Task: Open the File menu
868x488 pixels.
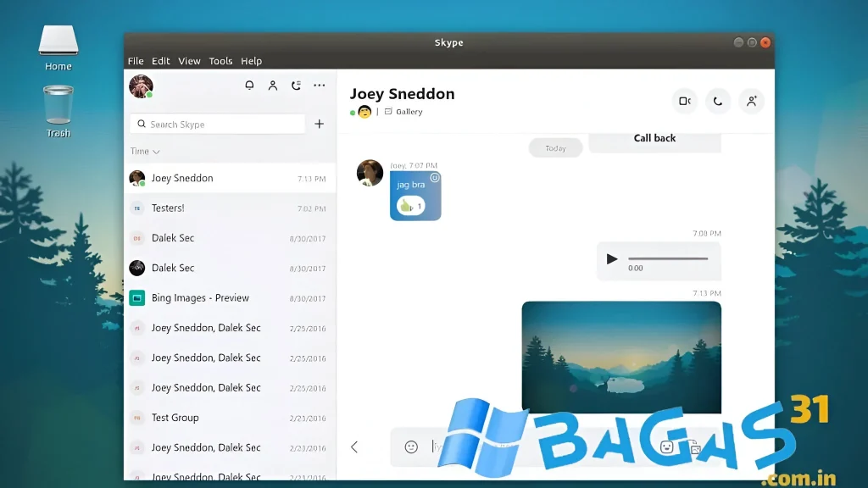Action: pos(136,61)
